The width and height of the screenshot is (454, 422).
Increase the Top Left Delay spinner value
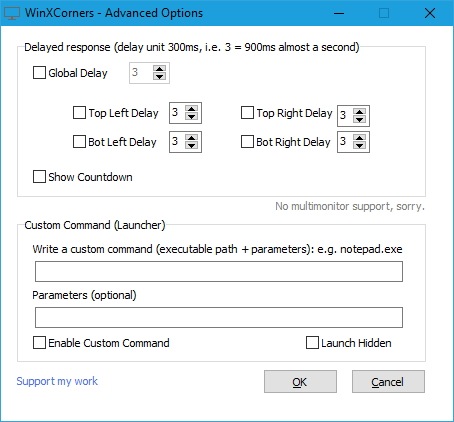(x=191, y=109)
